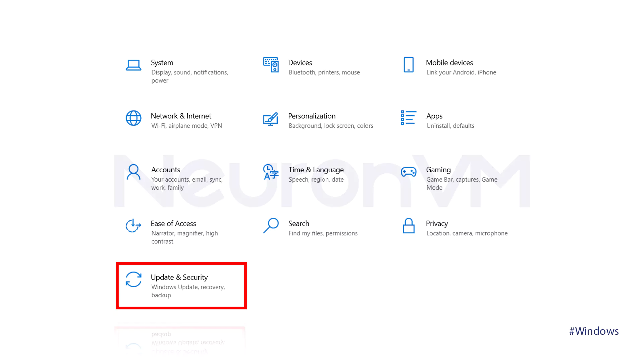
Task: Click the System laptop icon
Action: click(133, 65)
